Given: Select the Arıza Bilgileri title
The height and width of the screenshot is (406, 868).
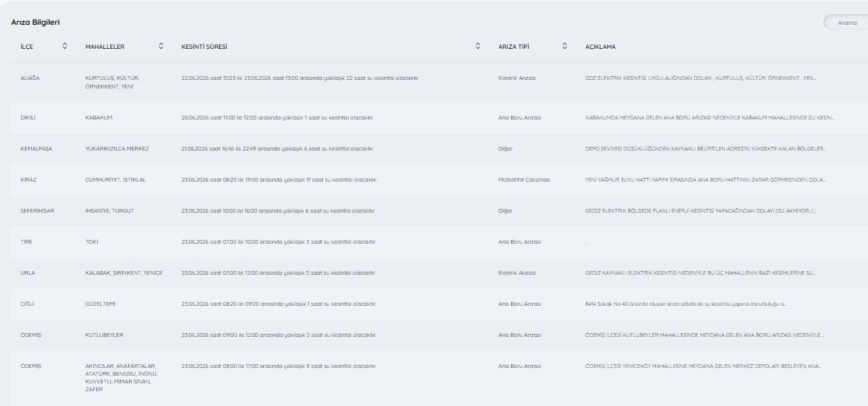Looking at the screenshot, I should 36,23.
